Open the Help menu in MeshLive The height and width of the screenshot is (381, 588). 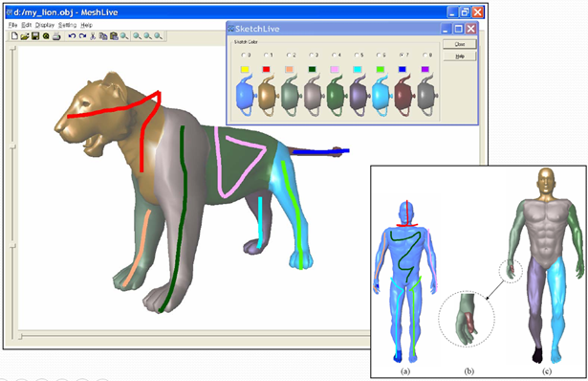click(86, 25)
